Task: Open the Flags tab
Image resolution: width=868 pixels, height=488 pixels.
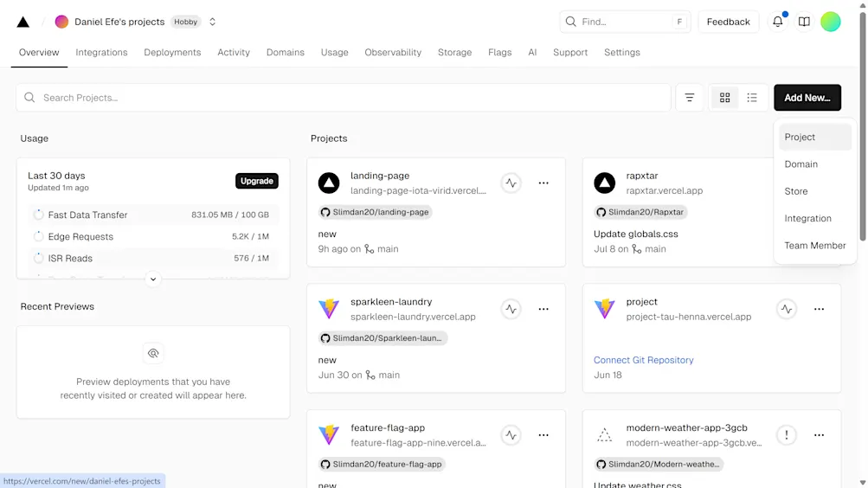Action: point(500,52)
